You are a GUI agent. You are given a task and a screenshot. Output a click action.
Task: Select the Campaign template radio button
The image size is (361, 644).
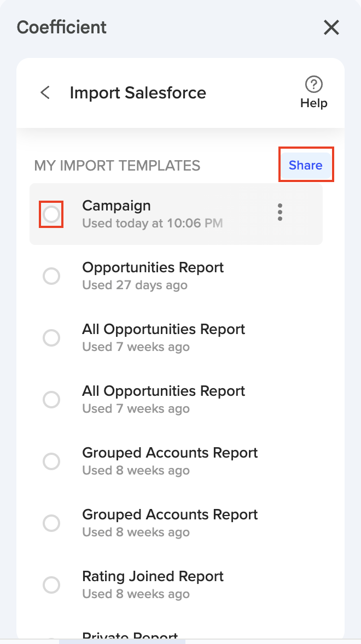(51, 214)
